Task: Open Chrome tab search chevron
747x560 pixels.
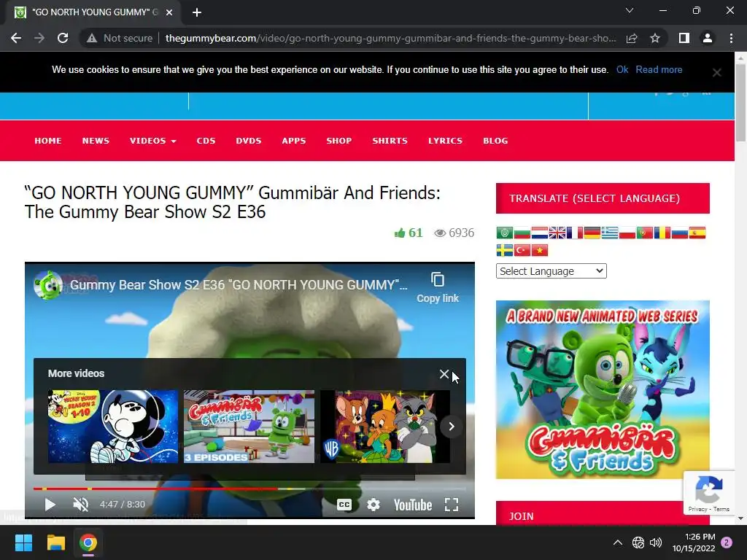Action: [630, 10]
